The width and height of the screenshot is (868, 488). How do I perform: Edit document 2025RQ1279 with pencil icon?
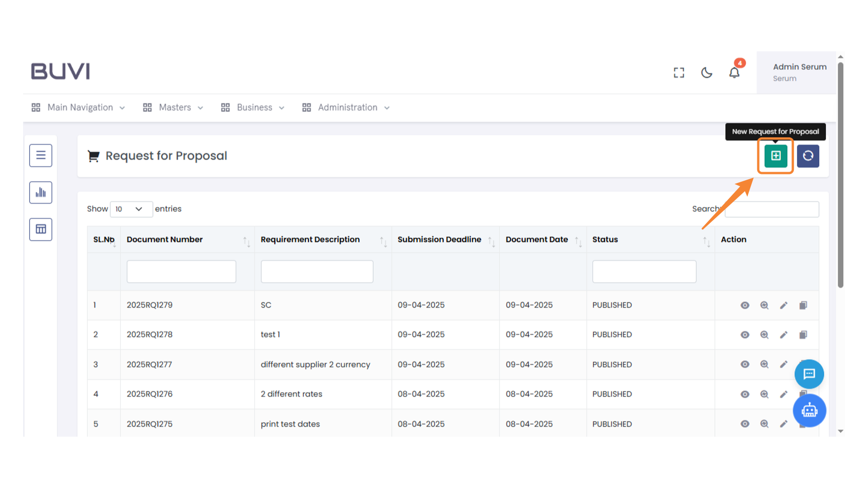pos(783,305)
